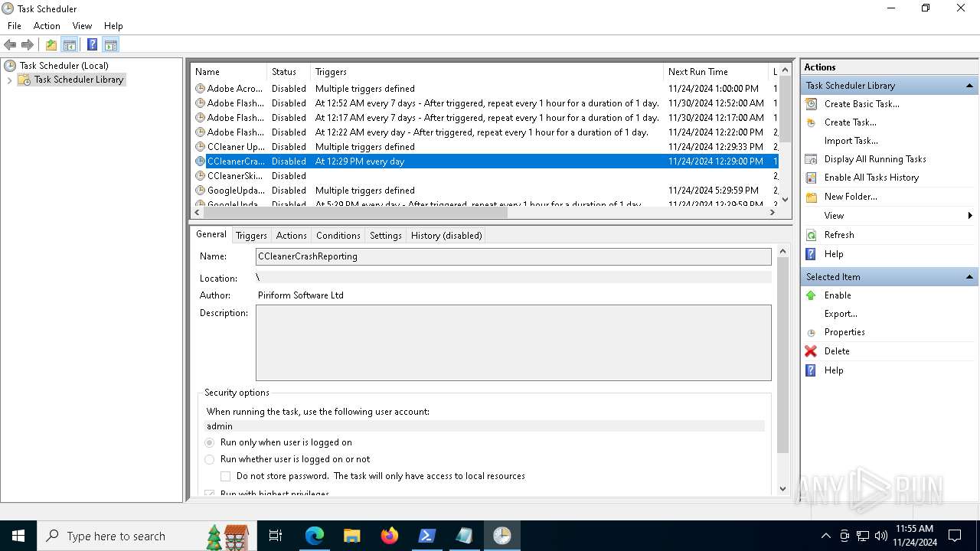Image resolution: width=980 pixels, height=551 pixels.
Task: Click the Export... action
Action: pos(841,314)
